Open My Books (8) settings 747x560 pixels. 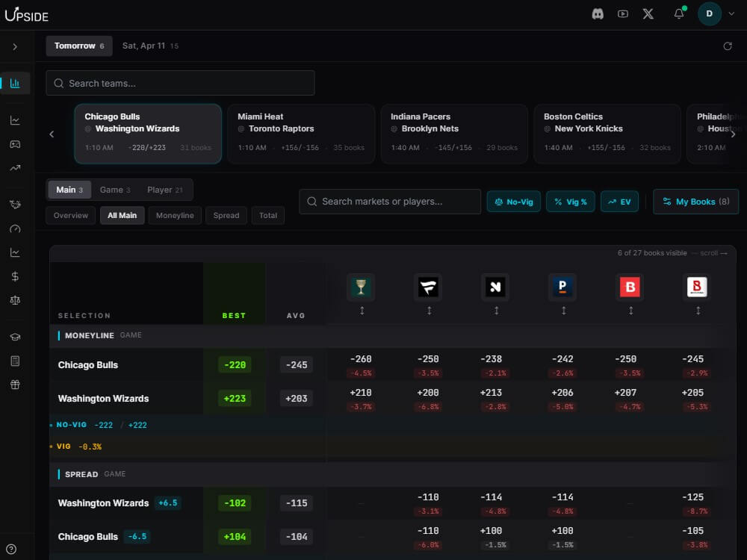point(695,201)
